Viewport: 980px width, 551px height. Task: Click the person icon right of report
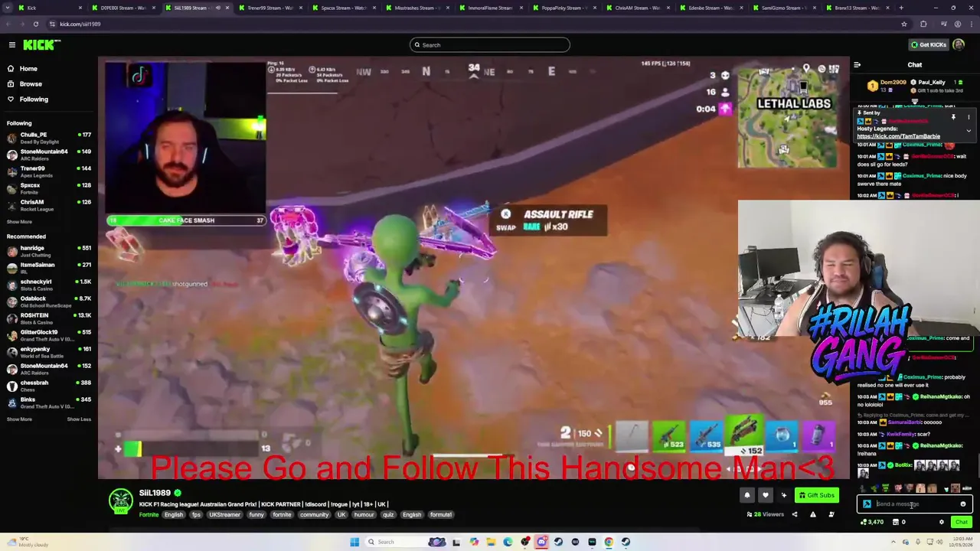point(831,514)
